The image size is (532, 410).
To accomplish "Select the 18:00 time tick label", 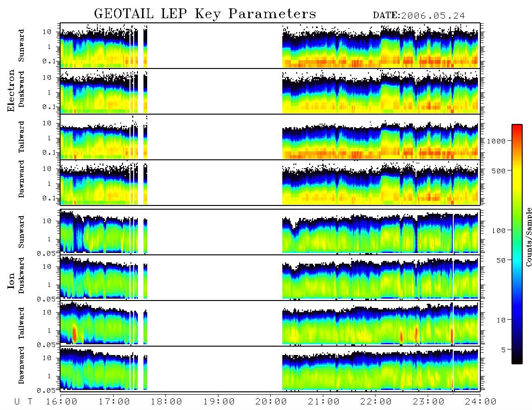I will (166, 402).
